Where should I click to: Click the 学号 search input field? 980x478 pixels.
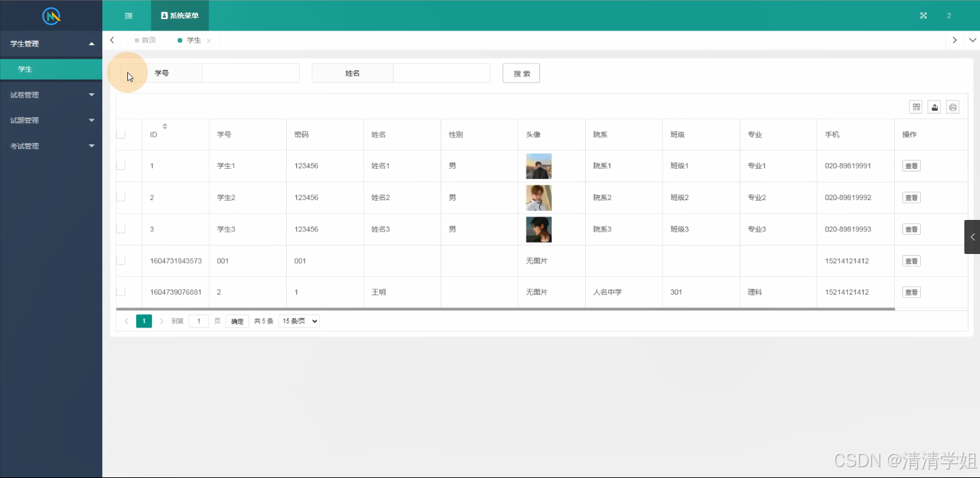[x=251, y=73]
